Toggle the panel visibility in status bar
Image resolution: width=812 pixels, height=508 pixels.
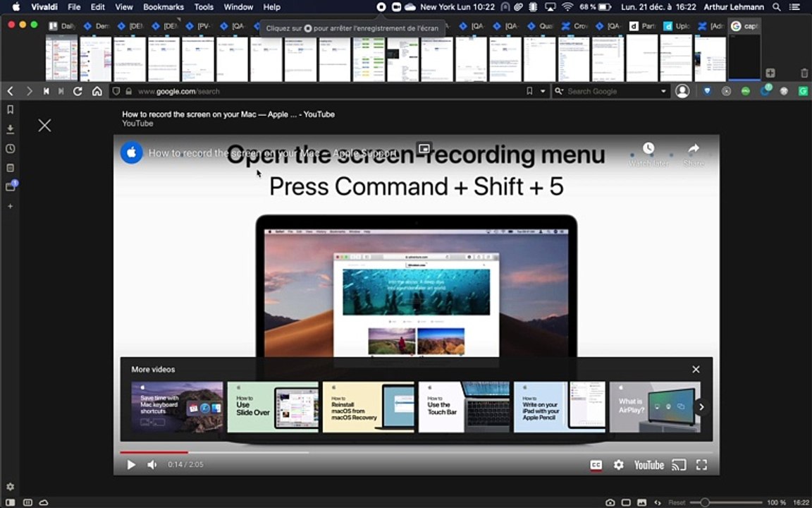(x=11, y=502)
